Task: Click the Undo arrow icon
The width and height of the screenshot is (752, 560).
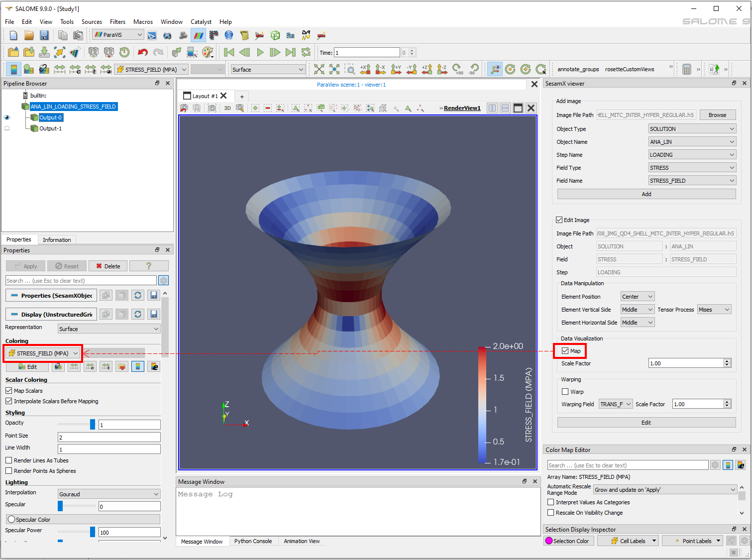Action: pyautogui.click(x=143, y=52)
